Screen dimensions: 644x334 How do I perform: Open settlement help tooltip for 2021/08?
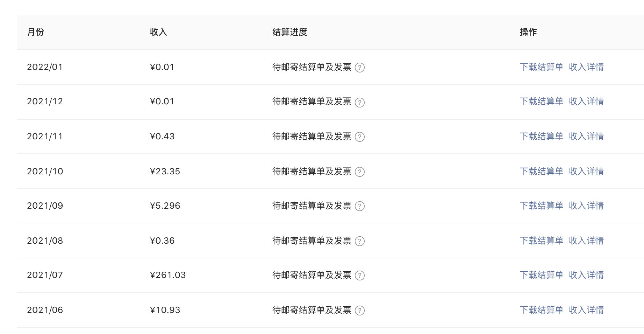[359, 241]
